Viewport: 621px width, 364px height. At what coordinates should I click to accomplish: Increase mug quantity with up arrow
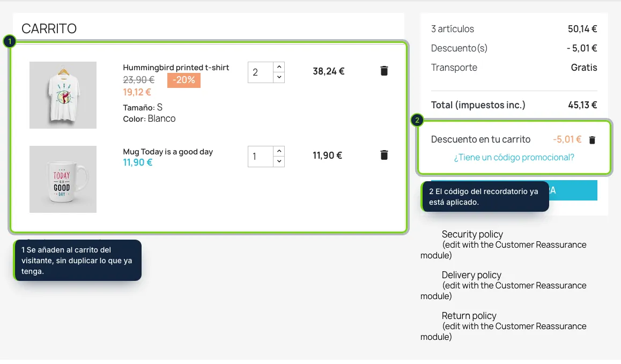pos(279,151)
